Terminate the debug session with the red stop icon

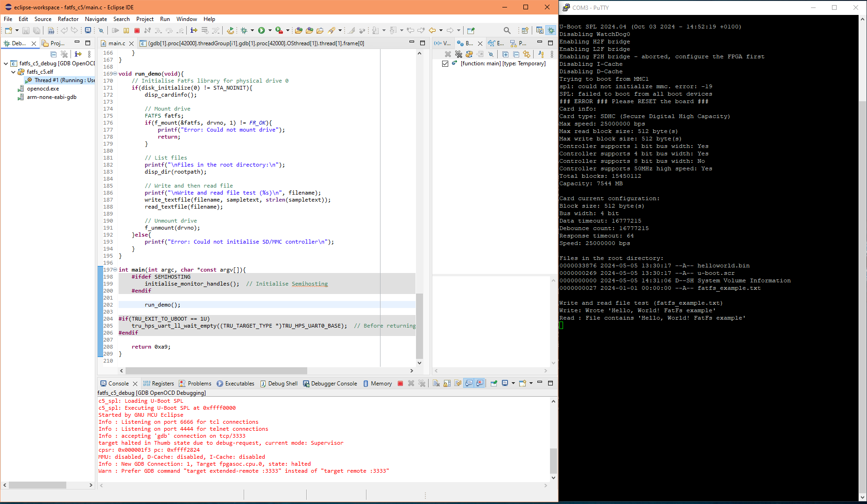tap(136, 30)
